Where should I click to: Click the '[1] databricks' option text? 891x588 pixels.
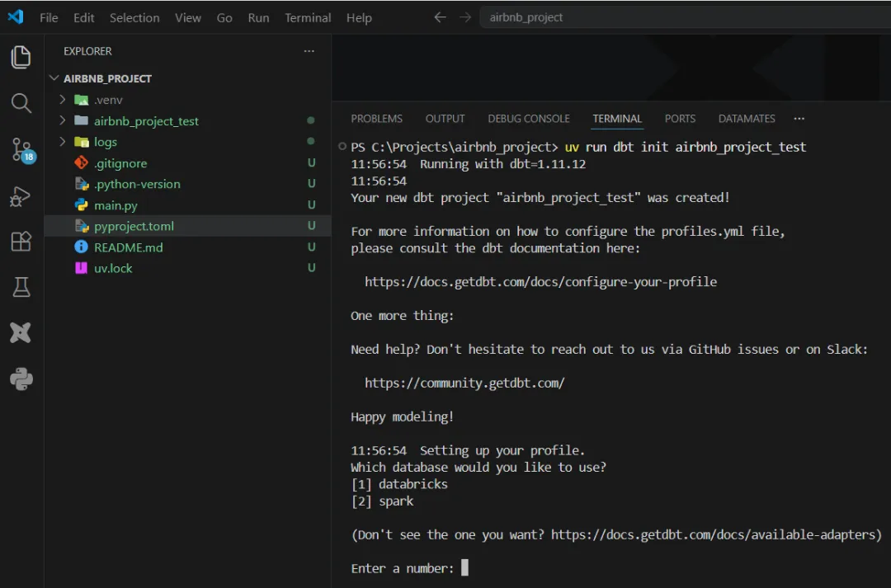[399, 484]
